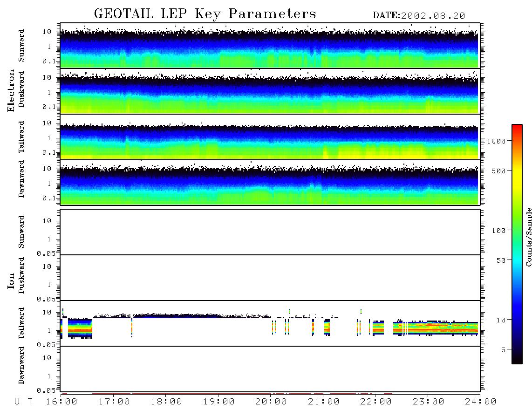Click the Electron Sunward spectrogram panel
The image size is (532, 410).
[x=270, y=46]
